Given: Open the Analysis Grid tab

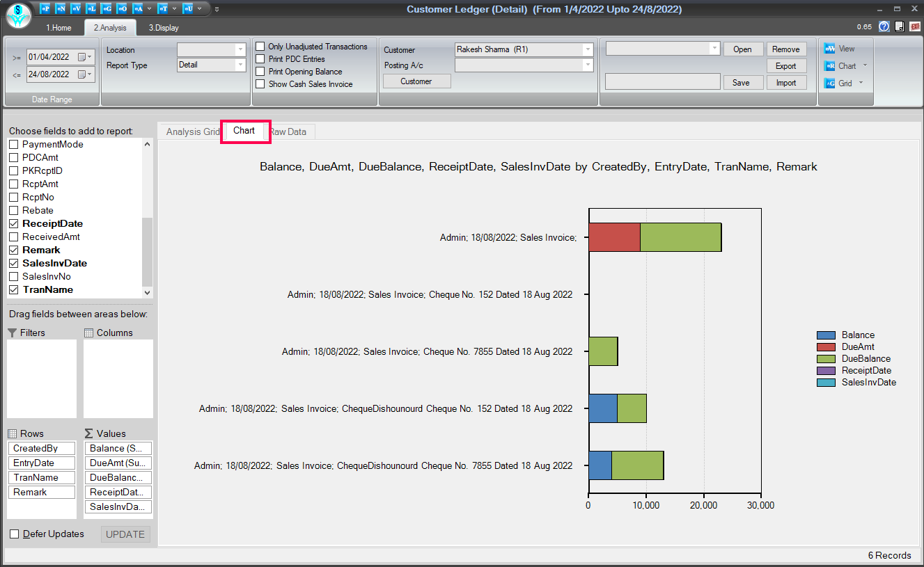Looking at the screenshot, I should [x=191, y=131].
